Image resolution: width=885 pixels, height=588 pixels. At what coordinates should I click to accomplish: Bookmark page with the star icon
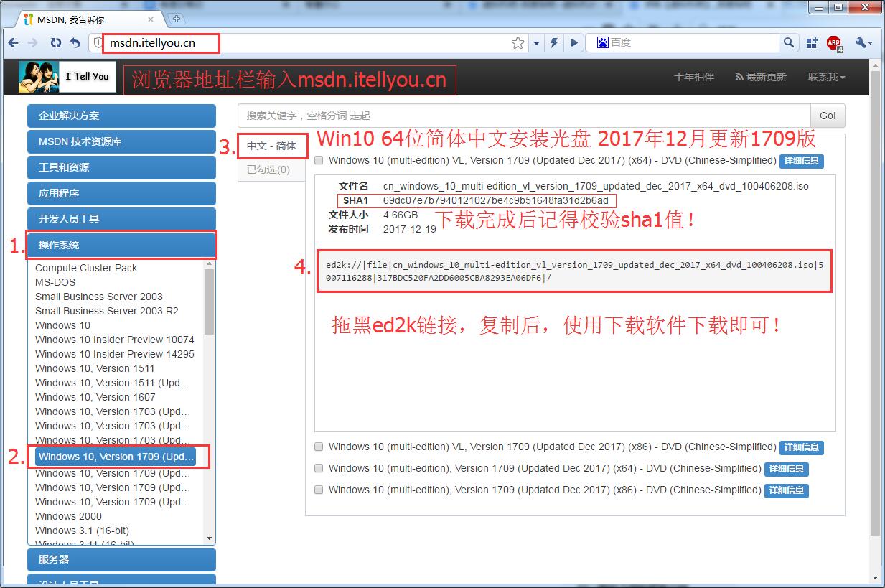tap(518, 43)
